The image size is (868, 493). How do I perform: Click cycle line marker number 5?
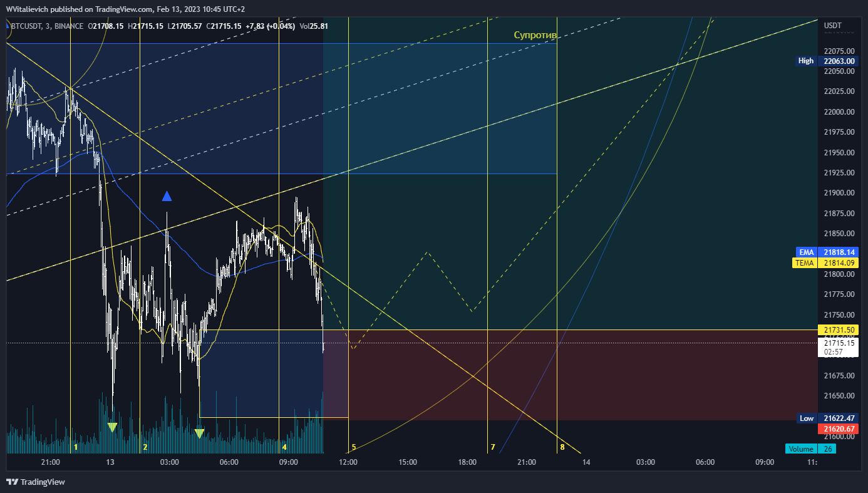tap(354, 447)
